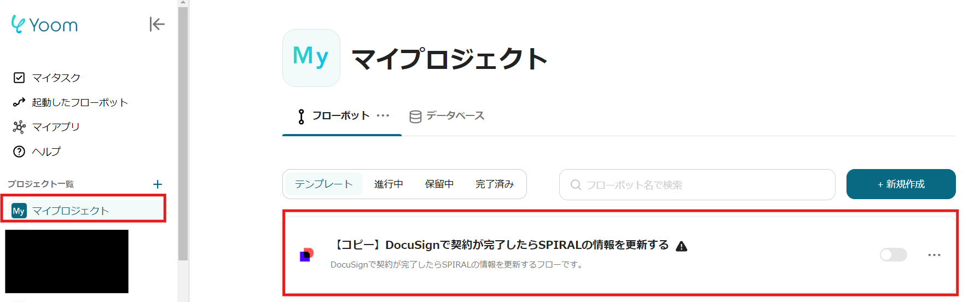Focus the フローボット名で検索 search field
Viewport: 980px width, 302px height.
coord(697,185)
